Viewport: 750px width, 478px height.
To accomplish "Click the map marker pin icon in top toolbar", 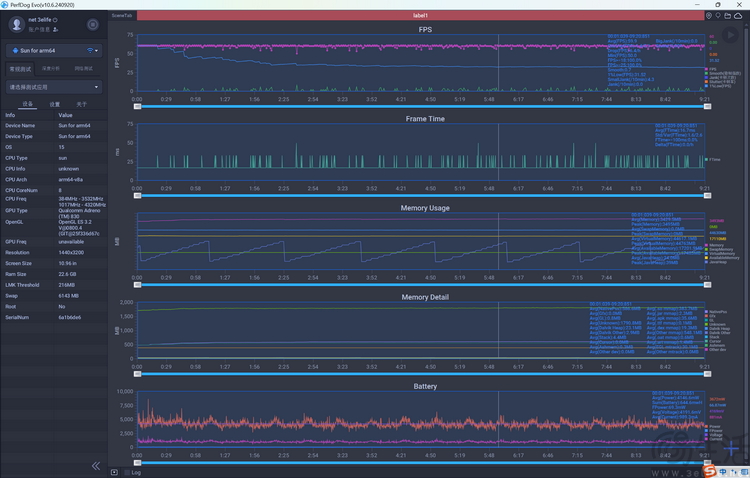I will (718, 16).
